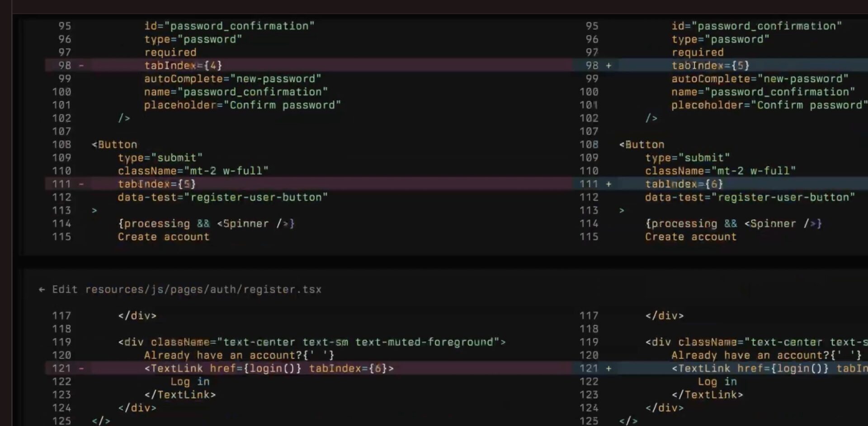Click the minus marker on removed line 111
Screen dimensions: 868x426
pyautogui.click(x=80, y=184)
